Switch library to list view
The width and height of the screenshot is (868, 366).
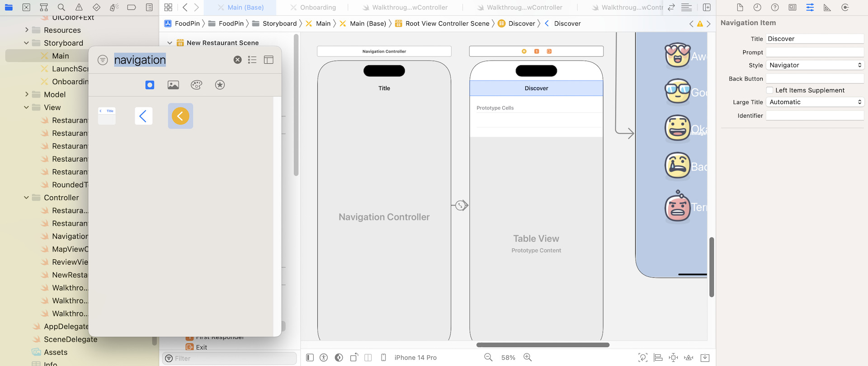point(252,60)
